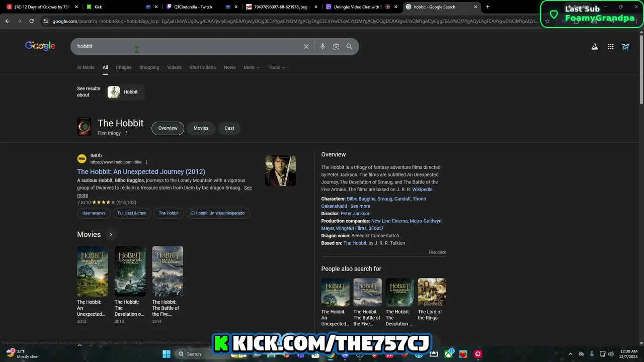Viewport: 644px width, 362px height.
Task: Click the magnifying glass search button
Action: click(x=349, y=46)
